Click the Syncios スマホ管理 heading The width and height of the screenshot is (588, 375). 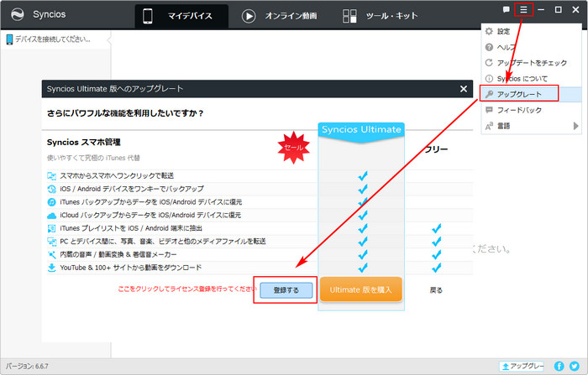click(x=84, y=143)
